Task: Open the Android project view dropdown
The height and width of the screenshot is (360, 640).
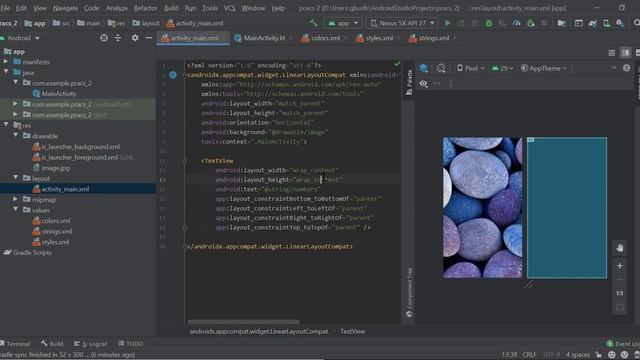Action: (x=20, y=38)
